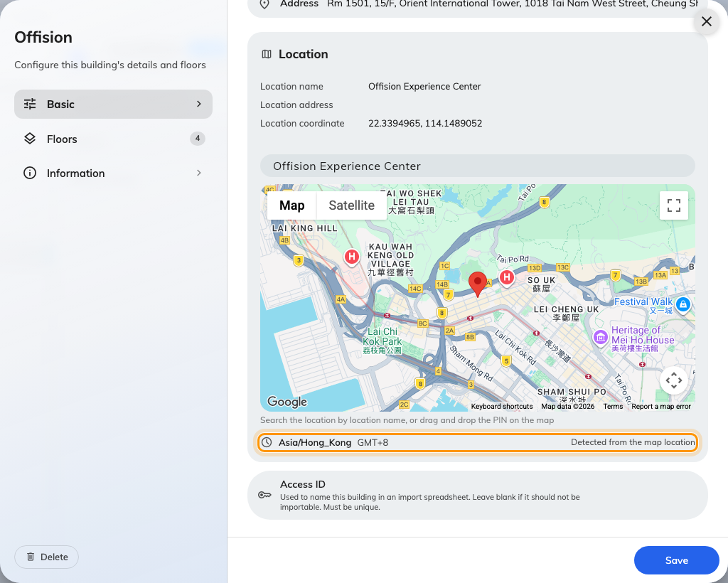Delete this building

tap(46, 557)
